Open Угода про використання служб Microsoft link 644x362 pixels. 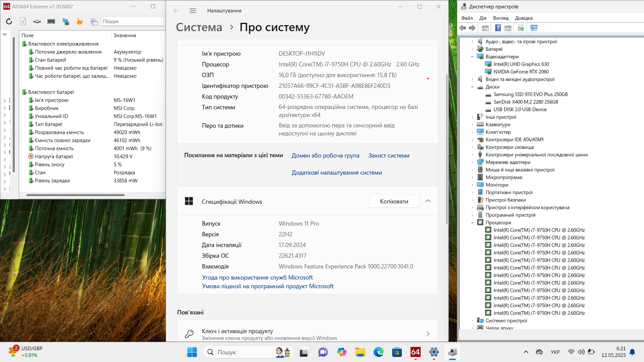(257, 278)
